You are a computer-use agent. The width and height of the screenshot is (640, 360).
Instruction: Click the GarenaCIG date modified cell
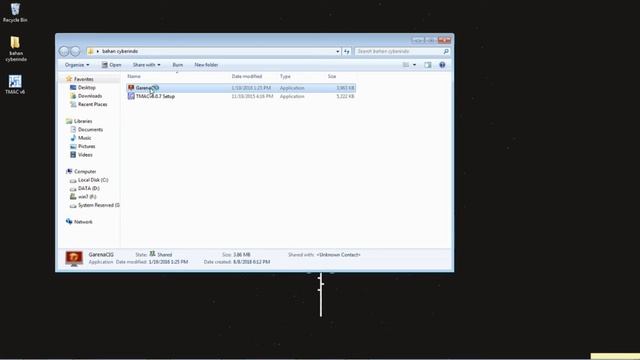(x=251, y=88)
